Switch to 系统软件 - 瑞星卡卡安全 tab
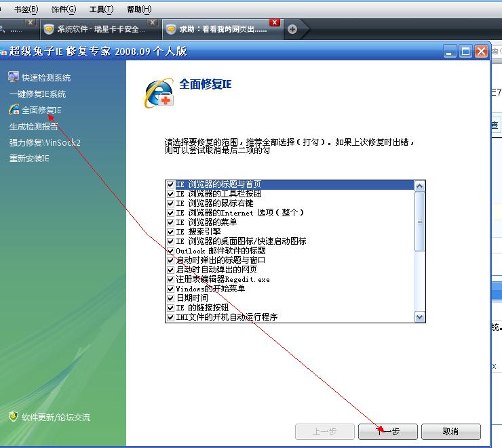The image size is (502, 448). coord(100,29)
